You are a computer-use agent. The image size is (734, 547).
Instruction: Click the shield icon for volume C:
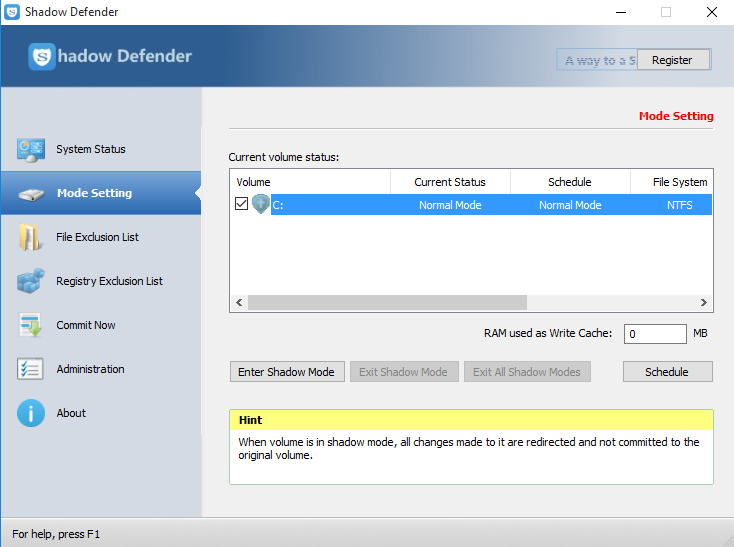[261, 204]
